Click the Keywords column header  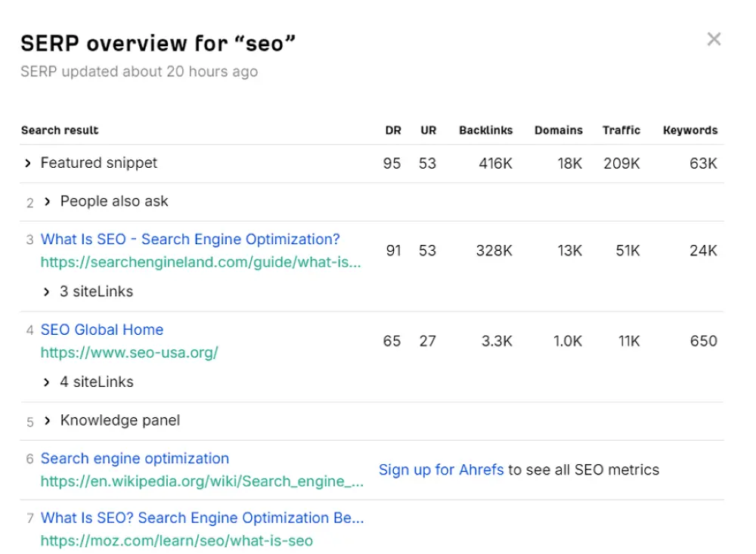[690, 130]
